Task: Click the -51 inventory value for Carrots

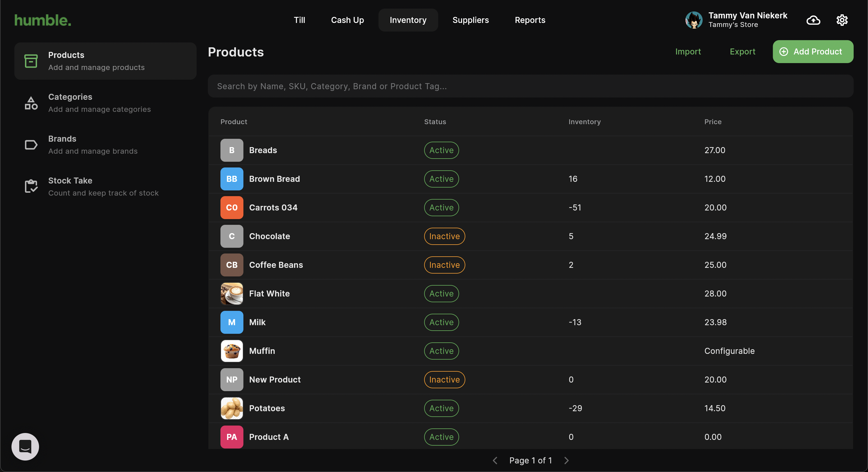Action: pos(575,207)
